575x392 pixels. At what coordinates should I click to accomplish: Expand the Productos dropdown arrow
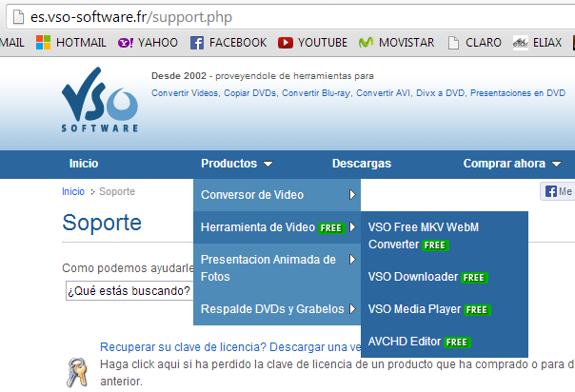point(268,165)
